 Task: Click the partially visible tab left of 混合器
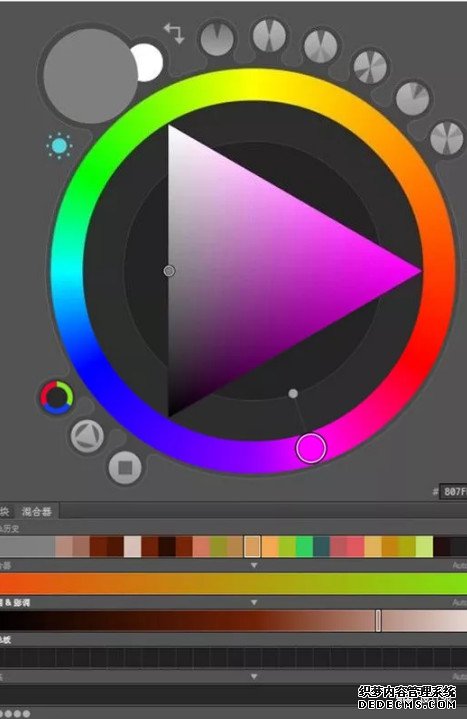pos(5,511)
